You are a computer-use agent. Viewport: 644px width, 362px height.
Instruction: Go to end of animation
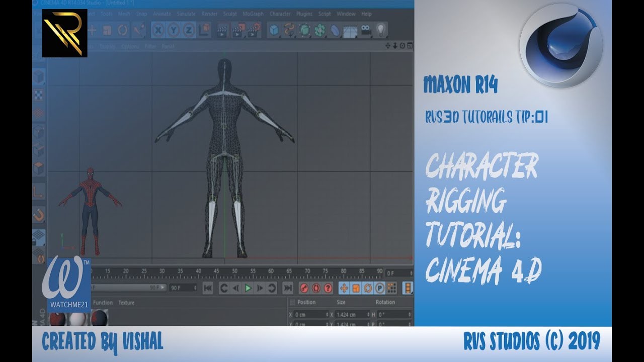[x=287, y=288]
